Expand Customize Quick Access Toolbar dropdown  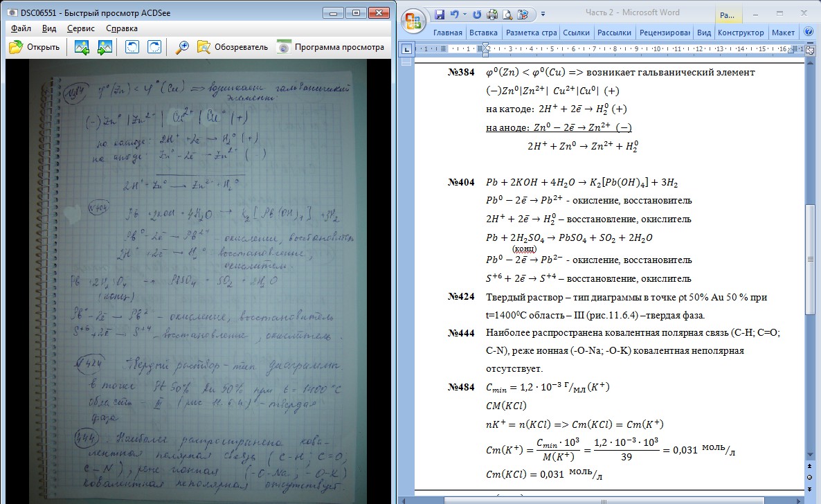pyautogui.click(x=543, y=15)
